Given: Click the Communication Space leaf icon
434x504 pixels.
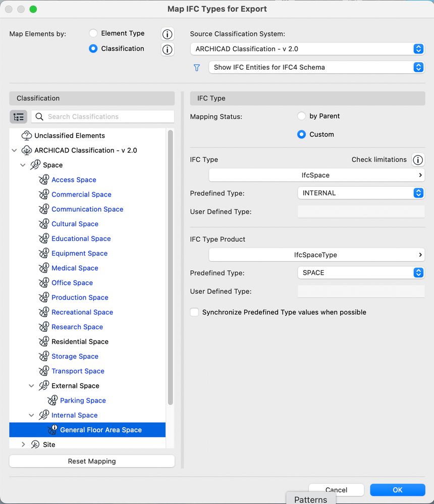Looking at the screenshot, I should [44, 209].
